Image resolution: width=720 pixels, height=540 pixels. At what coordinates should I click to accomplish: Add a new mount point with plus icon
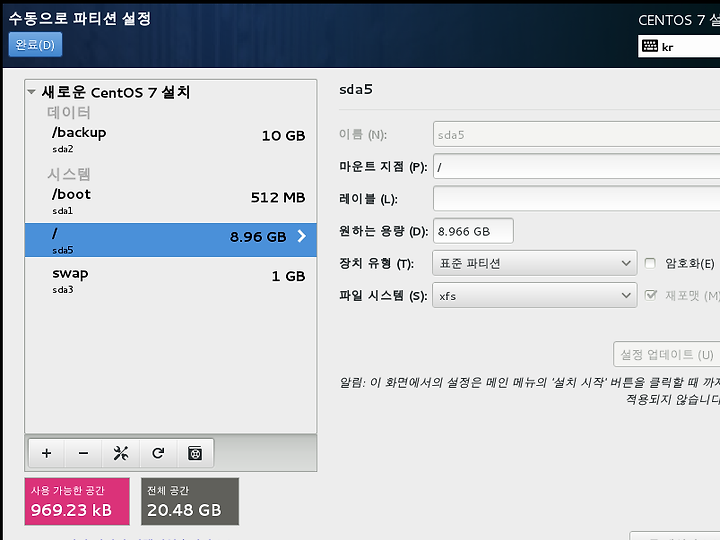[46, 453]
